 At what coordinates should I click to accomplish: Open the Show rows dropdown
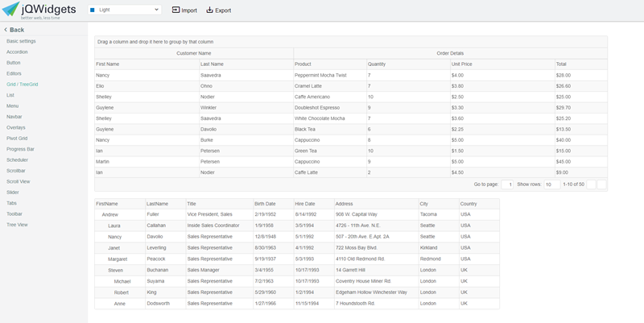(551, 184)
